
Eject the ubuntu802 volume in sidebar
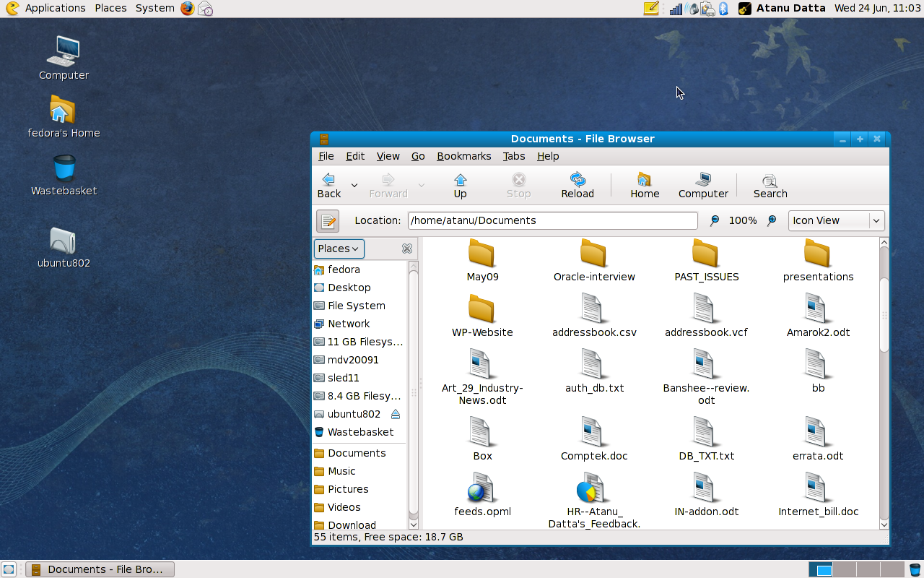tap(395, 414)
